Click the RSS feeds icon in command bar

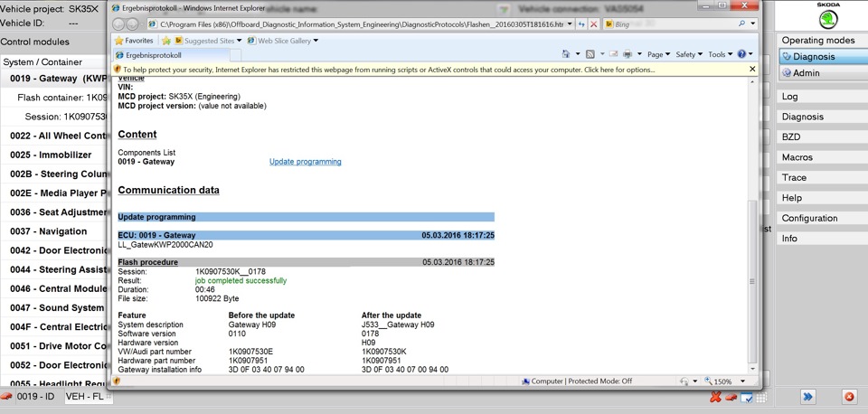coord(590,54)
